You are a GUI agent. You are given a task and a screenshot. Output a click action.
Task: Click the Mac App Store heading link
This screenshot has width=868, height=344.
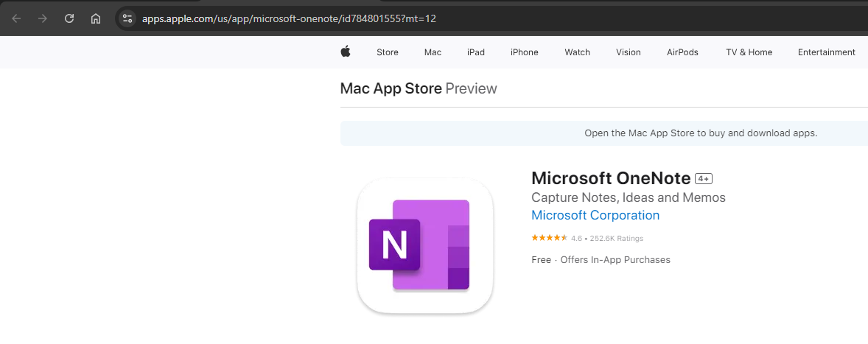(391, 88)
